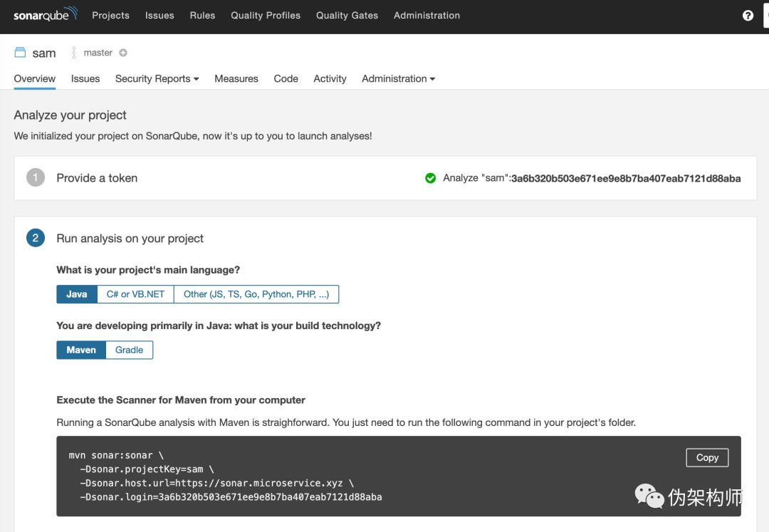Viewport: 769px width, 532px height.
Task: Click the -Dsonar.projectKey=sam line
Action: pos(147,469)
